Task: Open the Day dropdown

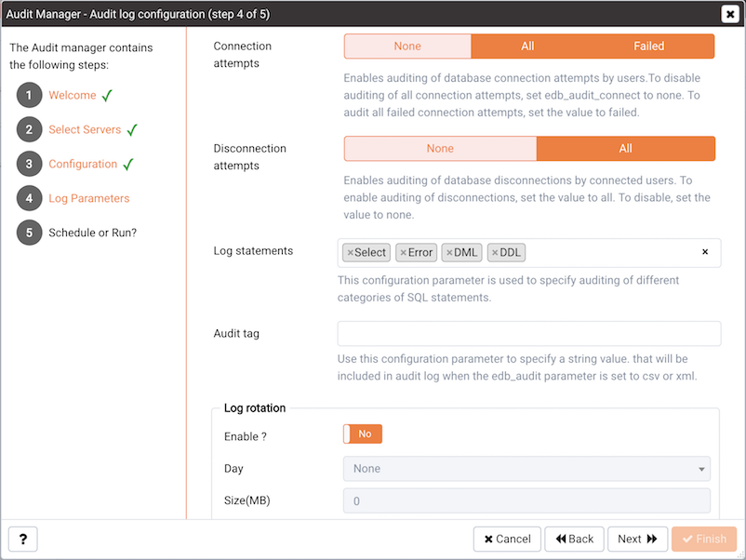Action: point(526,469)
